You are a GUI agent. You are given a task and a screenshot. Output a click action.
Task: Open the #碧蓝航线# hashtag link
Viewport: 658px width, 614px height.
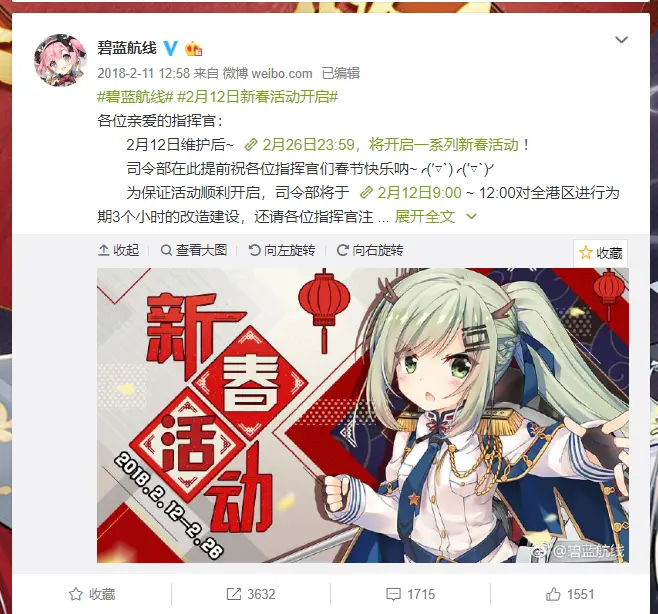tap(135, 97)
